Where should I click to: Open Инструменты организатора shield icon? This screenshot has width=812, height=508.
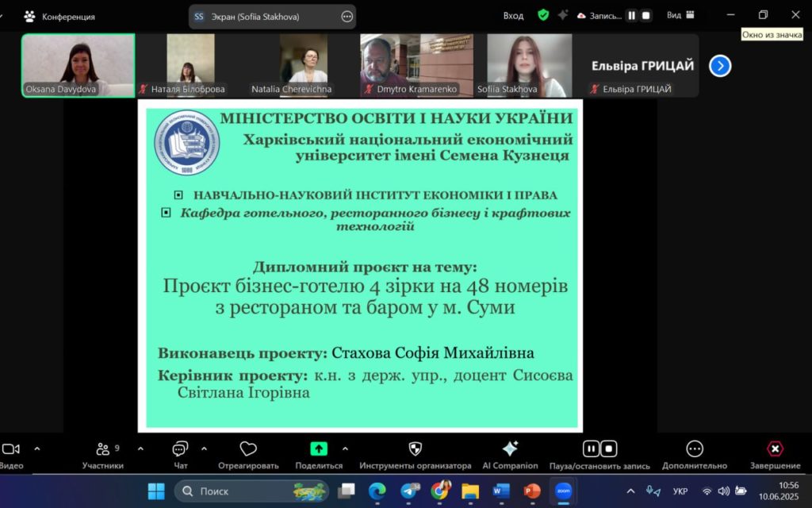click(415, 449)
